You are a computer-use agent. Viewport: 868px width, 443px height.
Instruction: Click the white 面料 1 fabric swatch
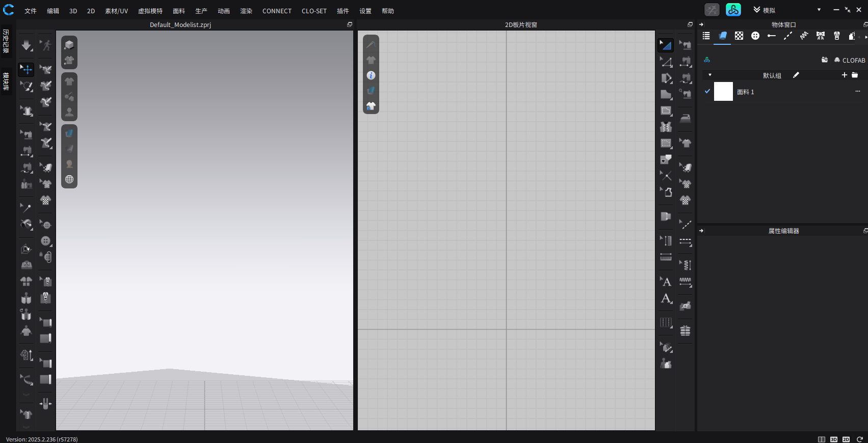[723, 92]
